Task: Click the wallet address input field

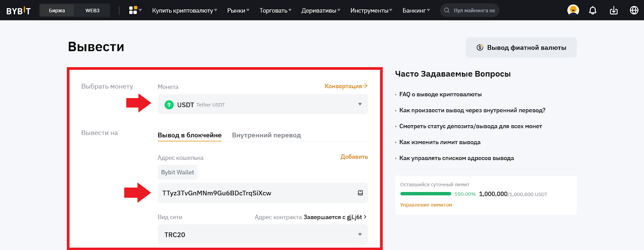Action: coord(263,193)
